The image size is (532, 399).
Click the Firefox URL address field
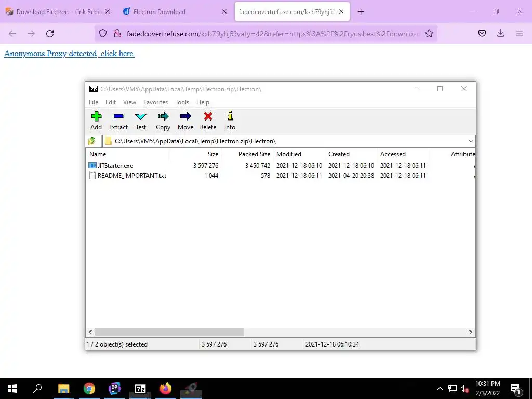[273, 34]
